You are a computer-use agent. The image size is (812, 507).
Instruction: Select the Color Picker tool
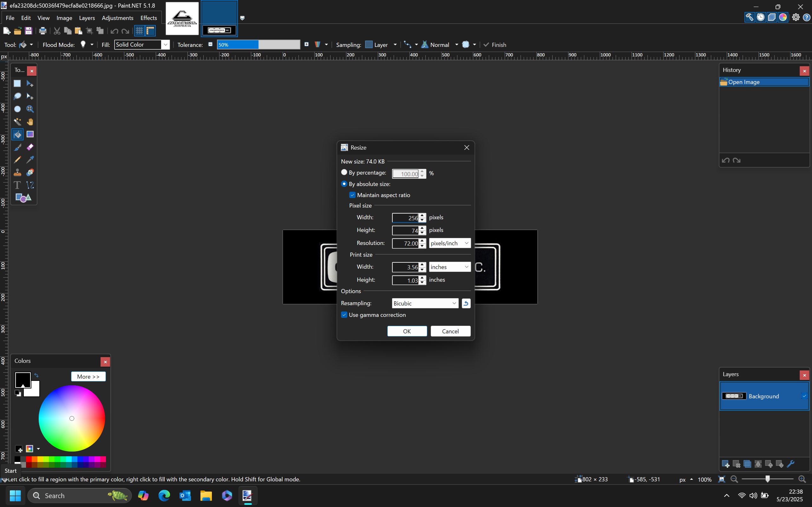[30, 160]
